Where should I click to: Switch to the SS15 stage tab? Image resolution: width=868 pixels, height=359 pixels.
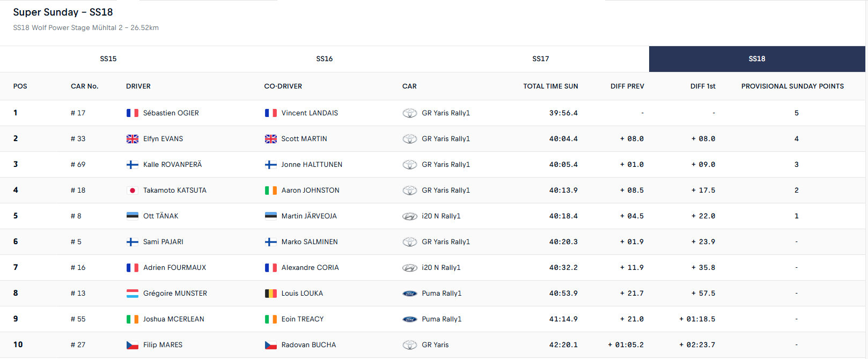pos(108,59)
